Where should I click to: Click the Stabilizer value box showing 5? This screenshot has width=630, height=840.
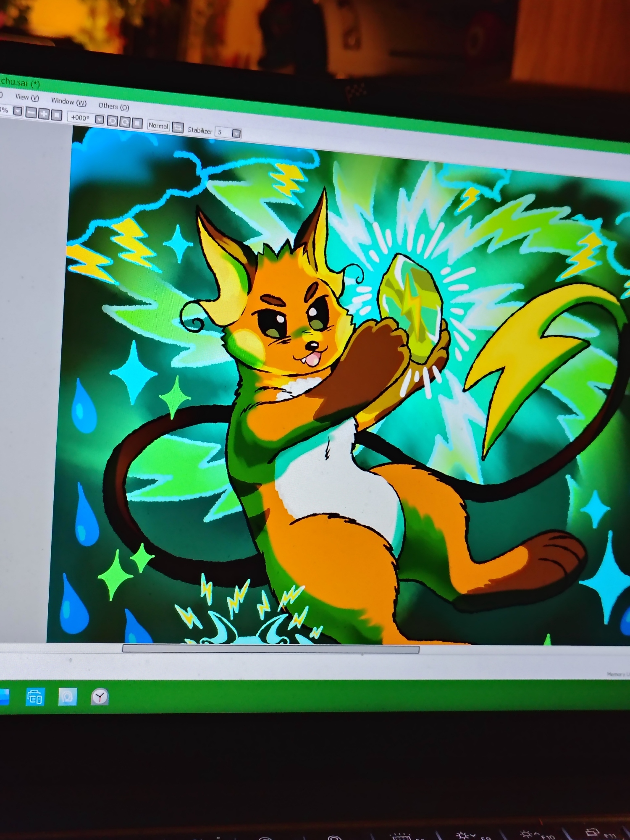tap(223, 132)
